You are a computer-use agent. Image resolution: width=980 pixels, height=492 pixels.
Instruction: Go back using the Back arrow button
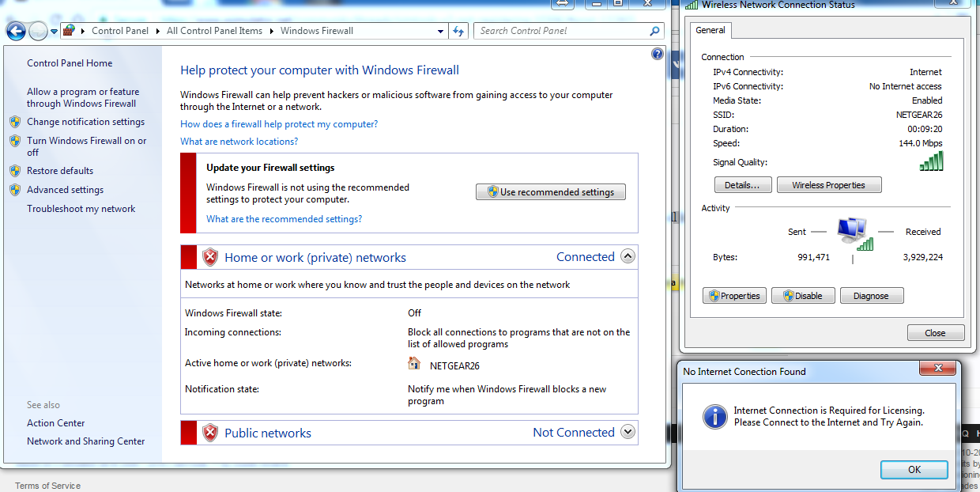point(16,31)
